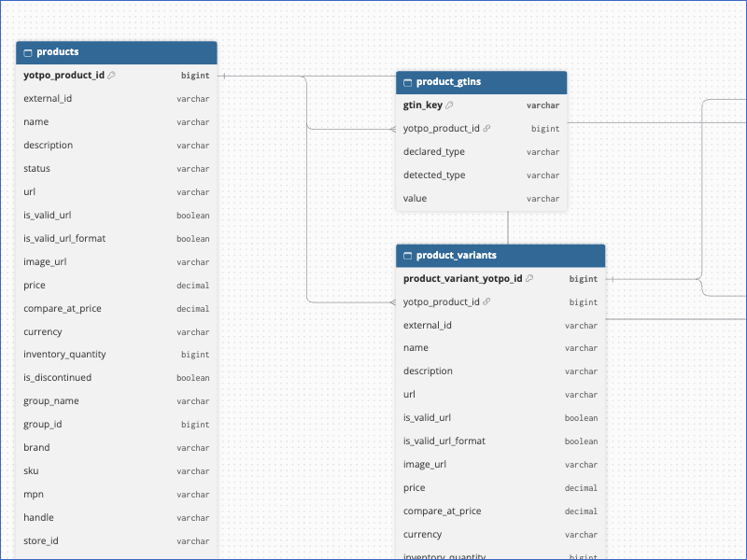Image resolution: width=747 pixels, height=560 pixels.
Task: Click the bigint type of gtin yotpo_product_id
Action: coord(545,129)
